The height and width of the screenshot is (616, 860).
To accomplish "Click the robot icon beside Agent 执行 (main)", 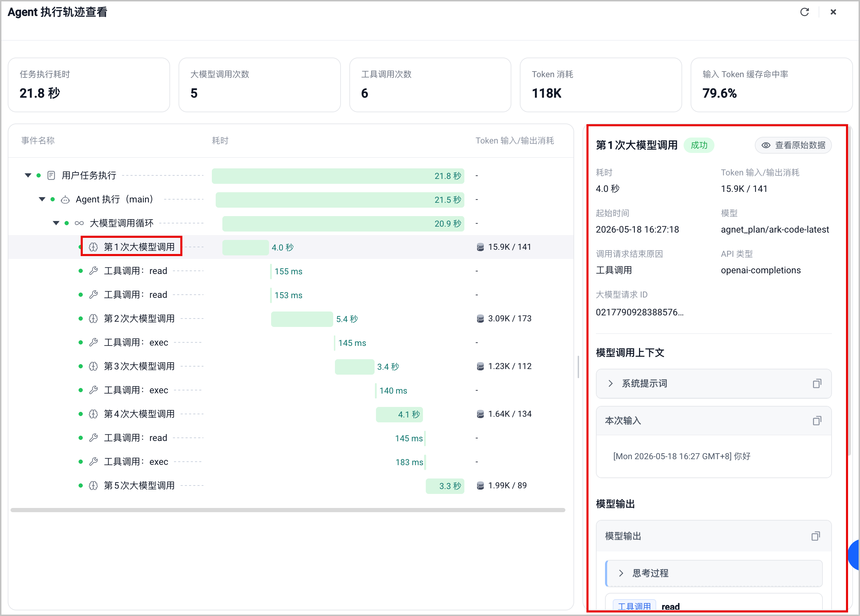I will click(x=65, y=200).
